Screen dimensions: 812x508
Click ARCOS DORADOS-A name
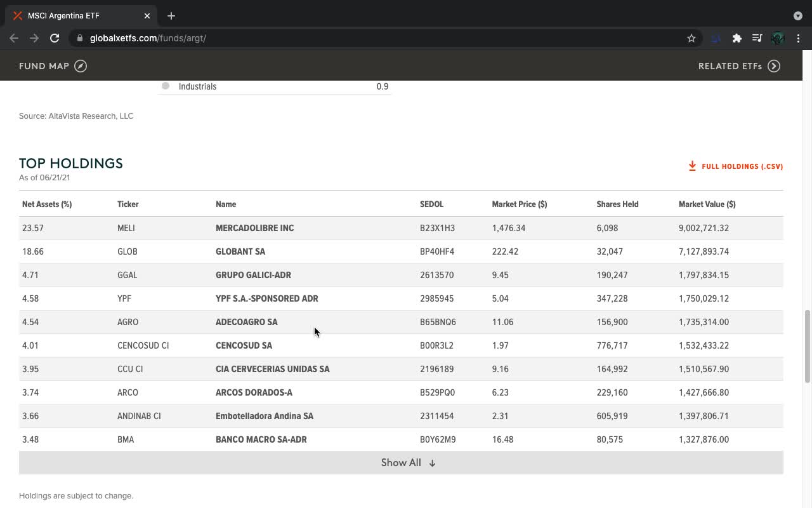(x=254, y=392)
